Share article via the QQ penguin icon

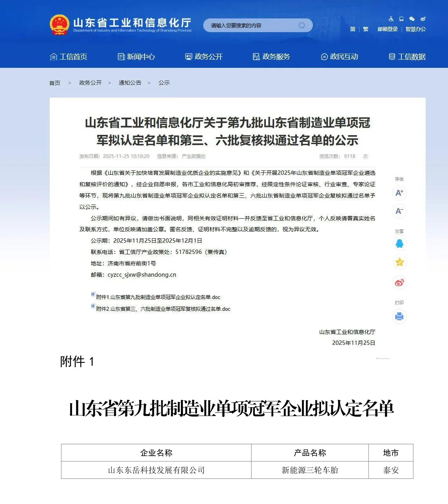coord(399,243)
